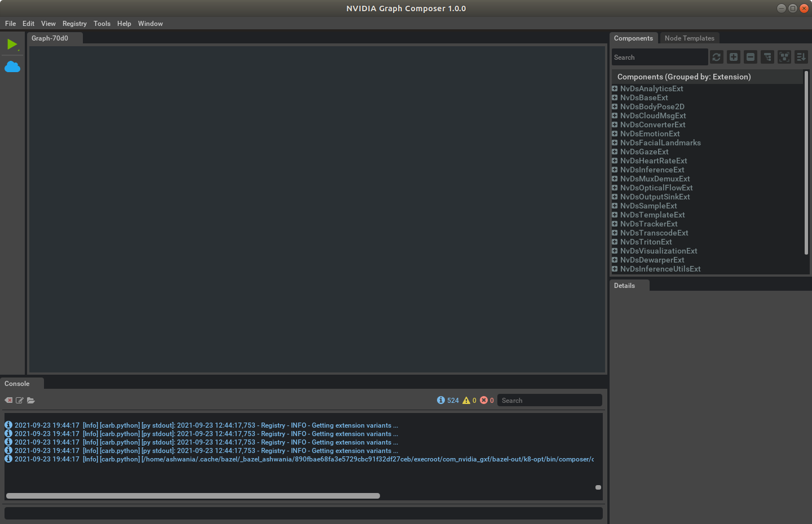This screenshot has height=524, width=812.
Task: Click the collapse all minus icon in Components toolbar
Action: 750,57
